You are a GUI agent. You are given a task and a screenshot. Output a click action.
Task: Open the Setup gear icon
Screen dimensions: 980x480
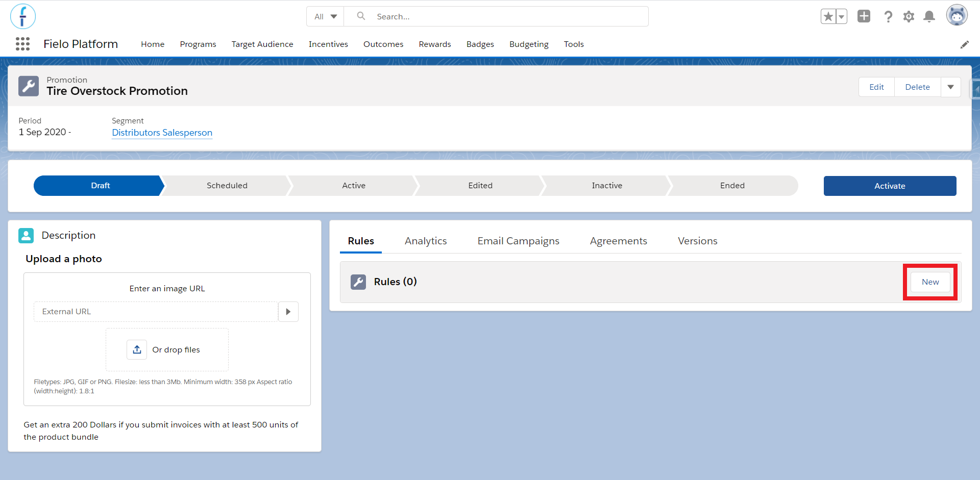click(909, 16)
